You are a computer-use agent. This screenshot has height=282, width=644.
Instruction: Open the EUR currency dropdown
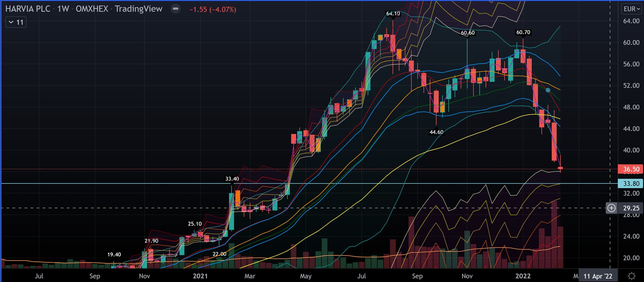point(631,9)
